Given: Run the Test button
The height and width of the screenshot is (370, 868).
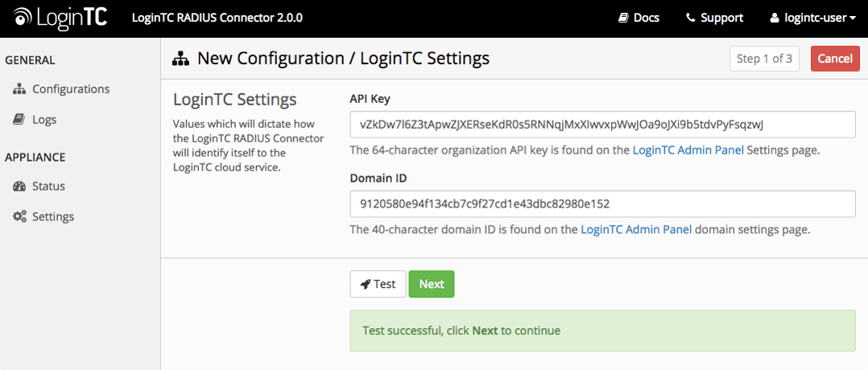Looking at the screenshot, I should click(x=378, y=284).
